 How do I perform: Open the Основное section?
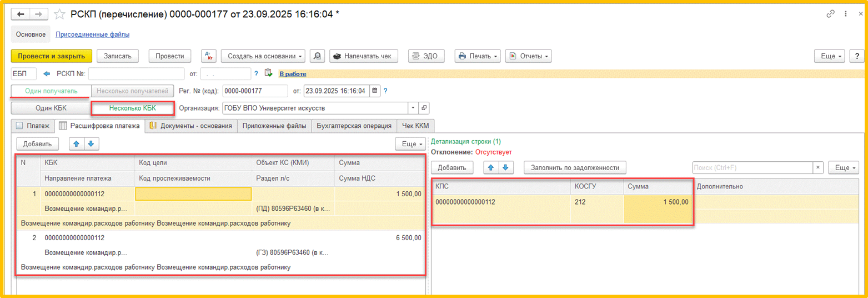31,34
